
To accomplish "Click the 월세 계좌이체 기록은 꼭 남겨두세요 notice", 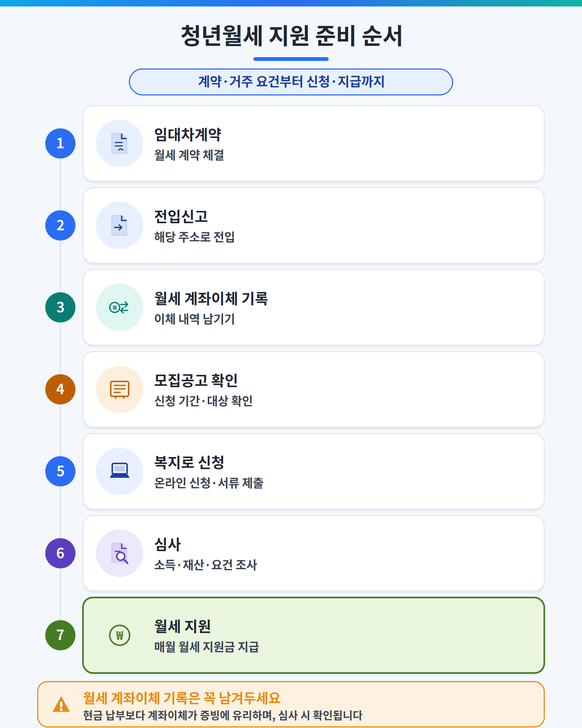I will pos(291,704).
